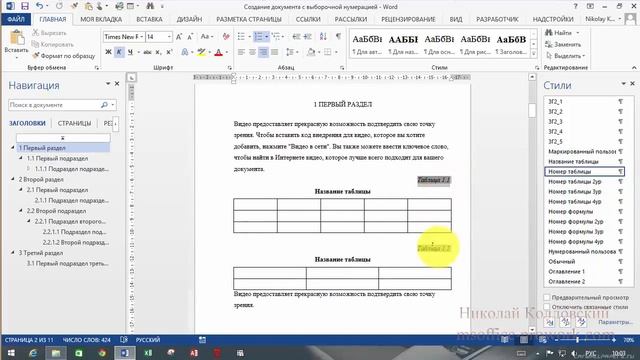Apply the Номер таблицы 2ур style
The image size is (640, 360).
(584, 181)
